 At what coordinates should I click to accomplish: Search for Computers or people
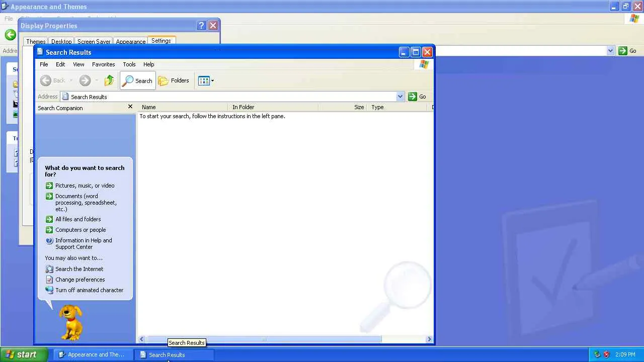coord(80,230)
